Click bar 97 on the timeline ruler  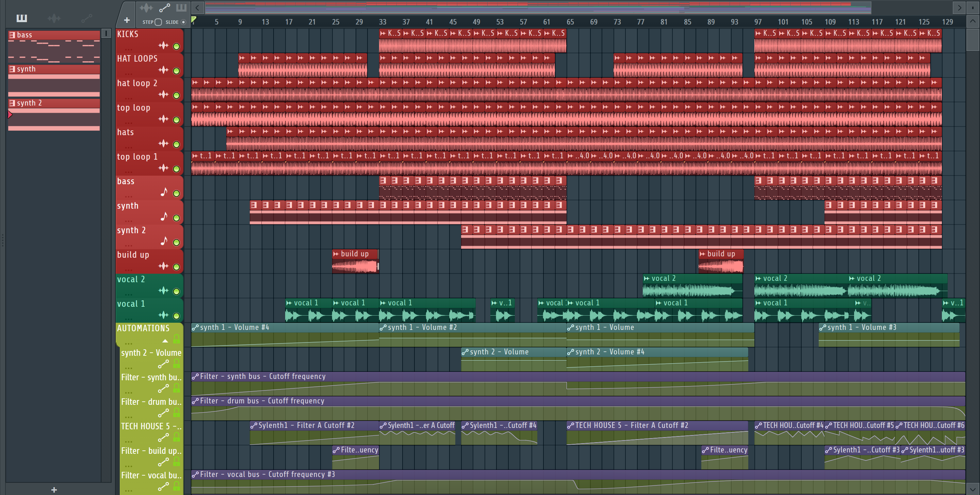coord(758,22)
